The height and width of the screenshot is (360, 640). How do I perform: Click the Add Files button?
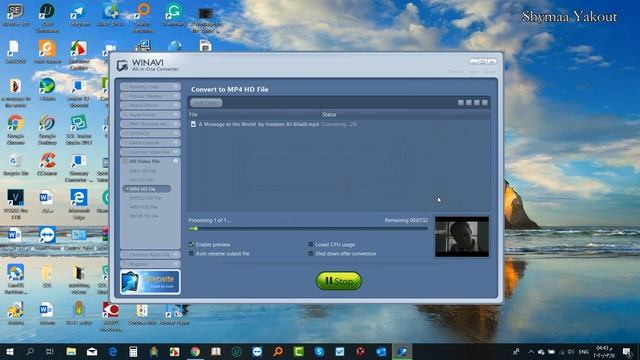pyautogui.click(x=207, y=103)
